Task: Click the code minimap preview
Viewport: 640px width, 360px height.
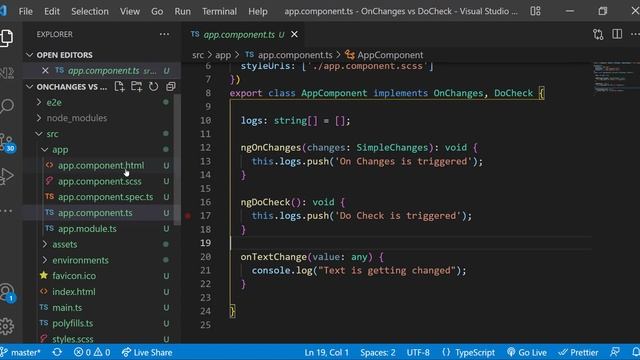Action: coord(616,77)
